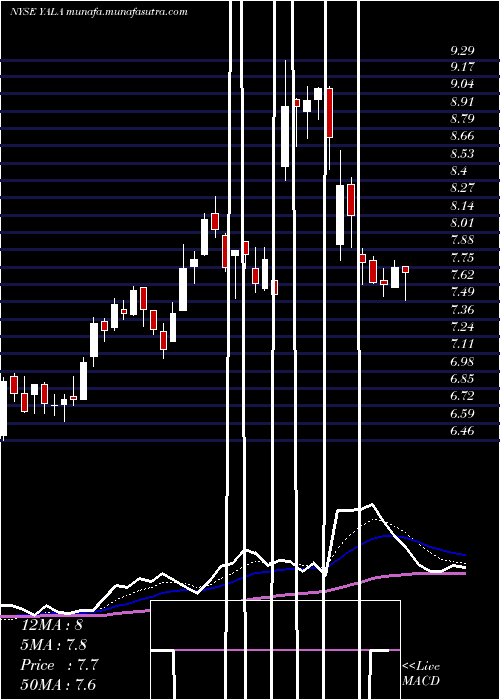The image size is (500, 700).
Task: Click the 8.4 price axis label
Action: [x=459, y=171]
